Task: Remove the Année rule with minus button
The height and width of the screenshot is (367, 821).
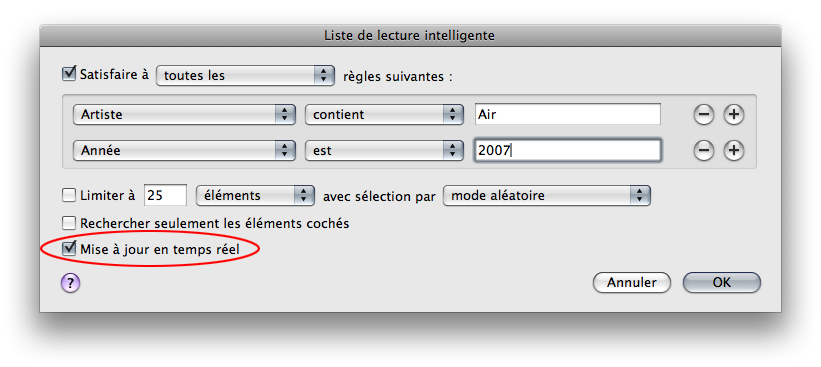Action: pyautogui.click(x=703, y=151)
